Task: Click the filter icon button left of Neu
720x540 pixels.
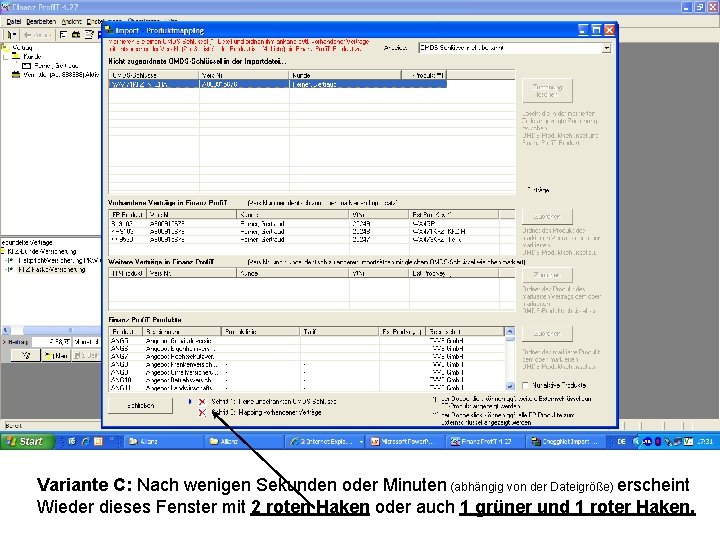Action: 26,355
